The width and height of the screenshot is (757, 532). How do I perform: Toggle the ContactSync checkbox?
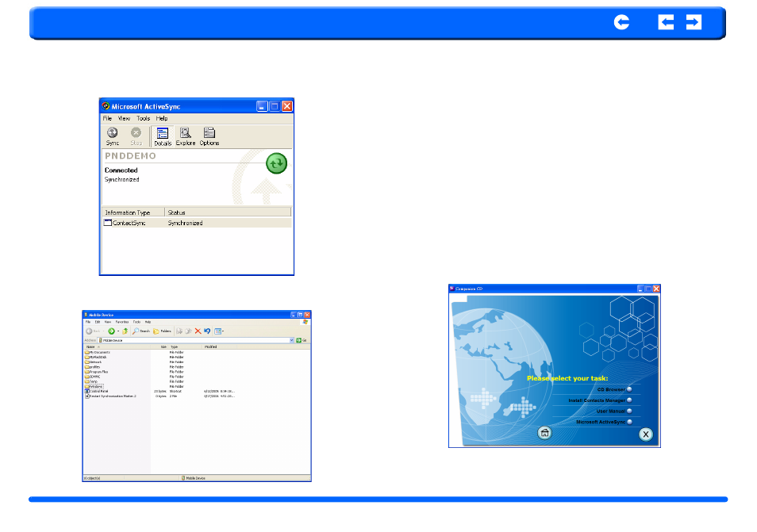(108, 223)
